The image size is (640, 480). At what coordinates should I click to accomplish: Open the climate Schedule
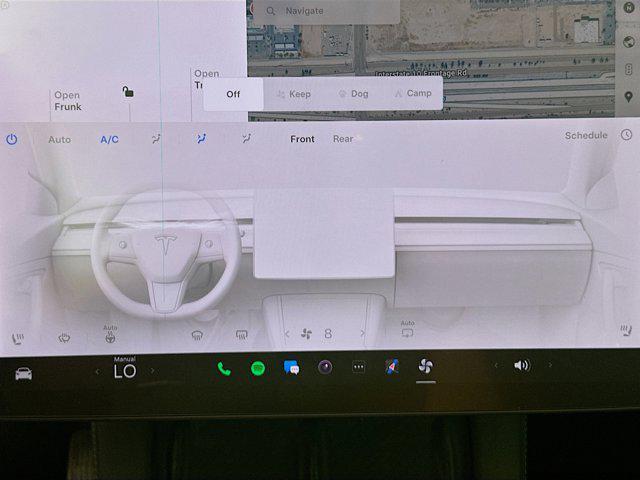(586, 136)
